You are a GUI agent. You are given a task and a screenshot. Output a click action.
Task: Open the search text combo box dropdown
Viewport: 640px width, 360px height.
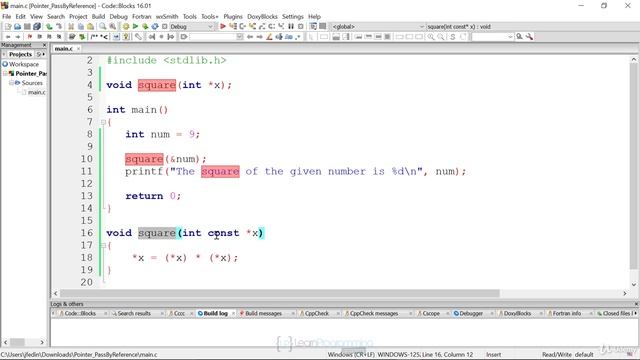click(510, 37)
